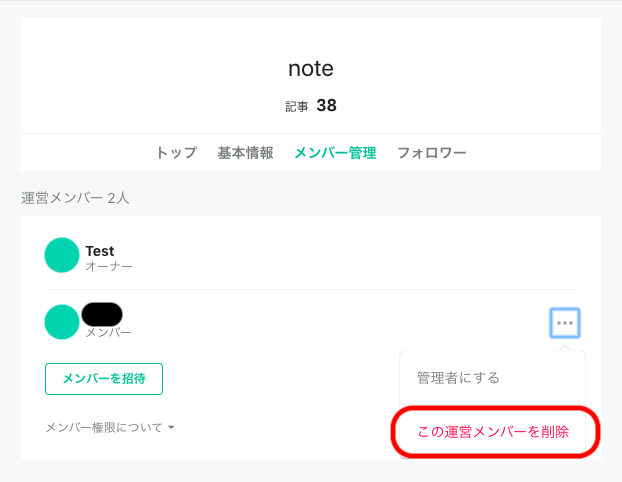
Task: Click the メンバー role label
Action: click(108, 332)
